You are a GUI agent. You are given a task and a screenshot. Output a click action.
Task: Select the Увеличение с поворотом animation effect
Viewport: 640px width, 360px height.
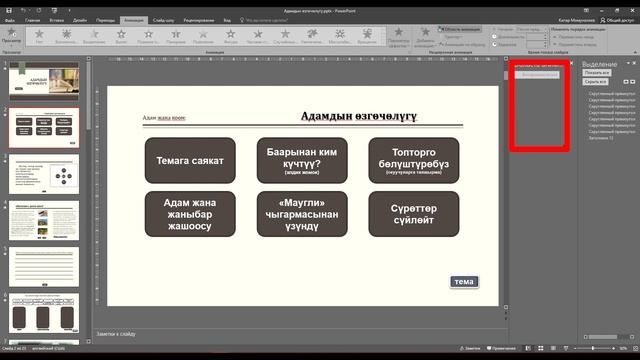312,36
